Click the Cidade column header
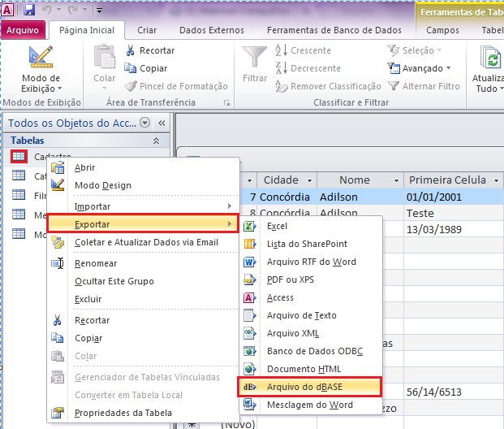 tap(281, 180)
